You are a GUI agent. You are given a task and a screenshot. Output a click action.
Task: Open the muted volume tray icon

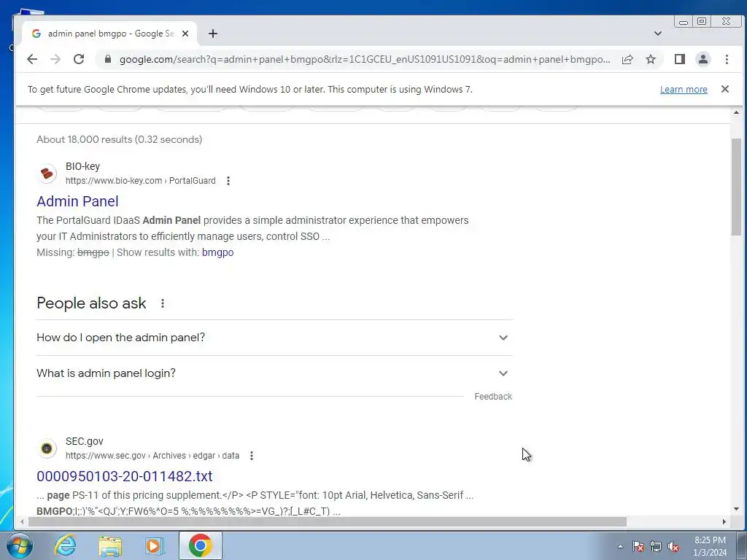(673, 546)
